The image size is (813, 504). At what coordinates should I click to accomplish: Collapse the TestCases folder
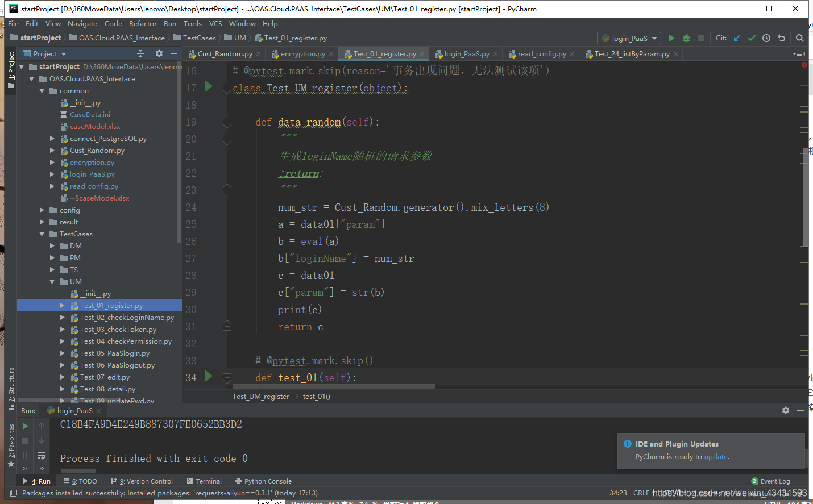point(42,234)
